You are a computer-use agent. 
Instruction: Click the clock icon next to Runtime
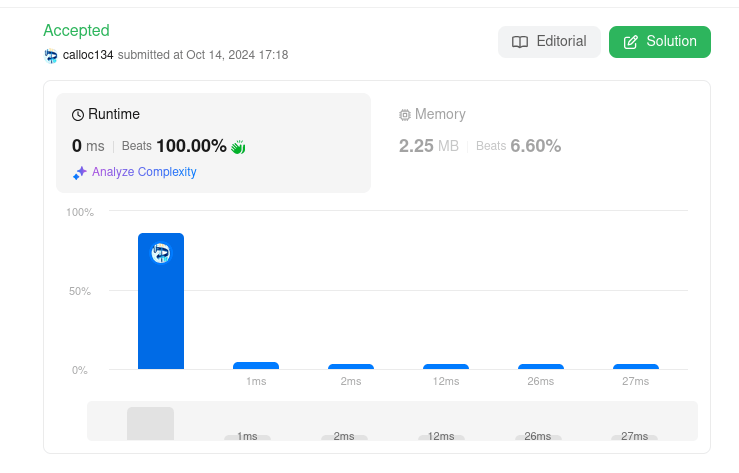click(x=78, y=114)
